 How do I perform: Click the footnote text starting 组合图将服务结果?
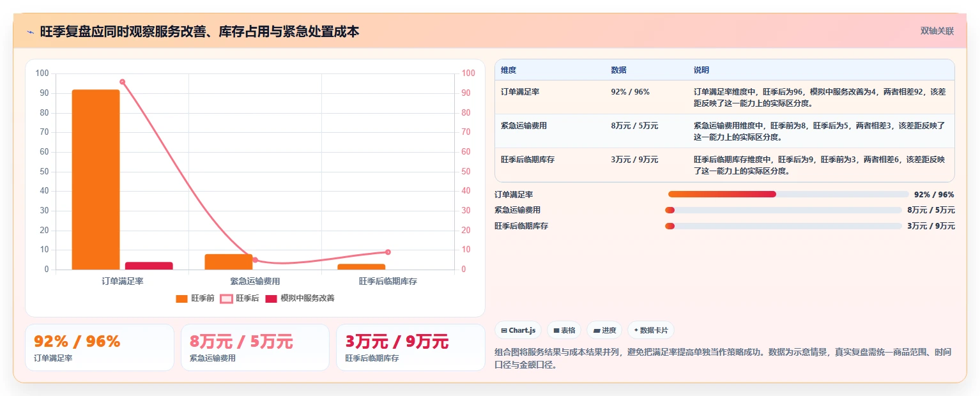(x=723, y=358)
